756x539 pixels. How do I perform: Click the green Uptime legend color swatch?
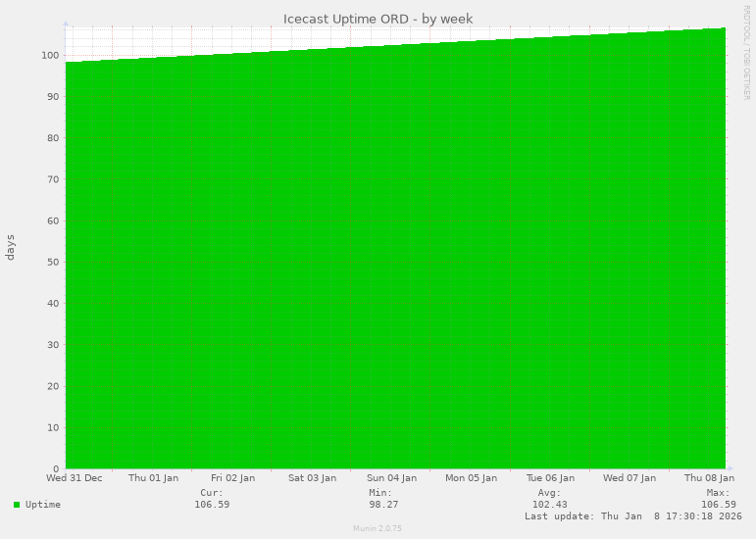click(17, 505)
